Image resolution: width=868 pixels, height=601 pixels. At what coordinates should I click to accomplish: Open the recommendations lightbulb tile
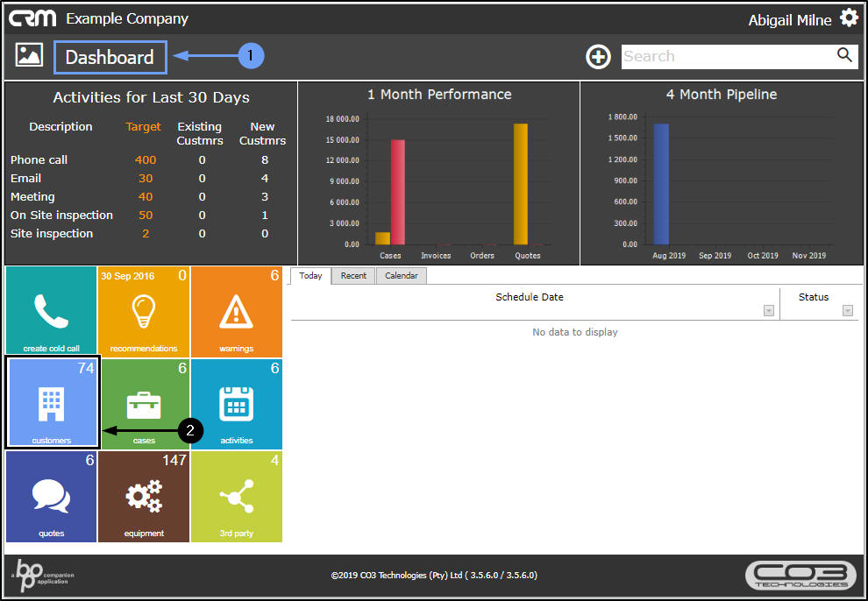coord(143,311)
